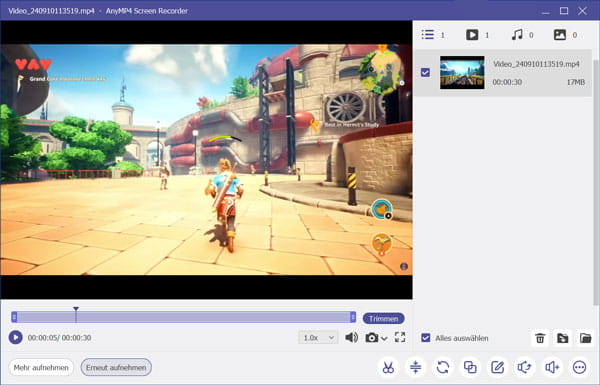Open the audio extract speaker tool
This screenshot has height=385, width=600.
tap(525, 367)
